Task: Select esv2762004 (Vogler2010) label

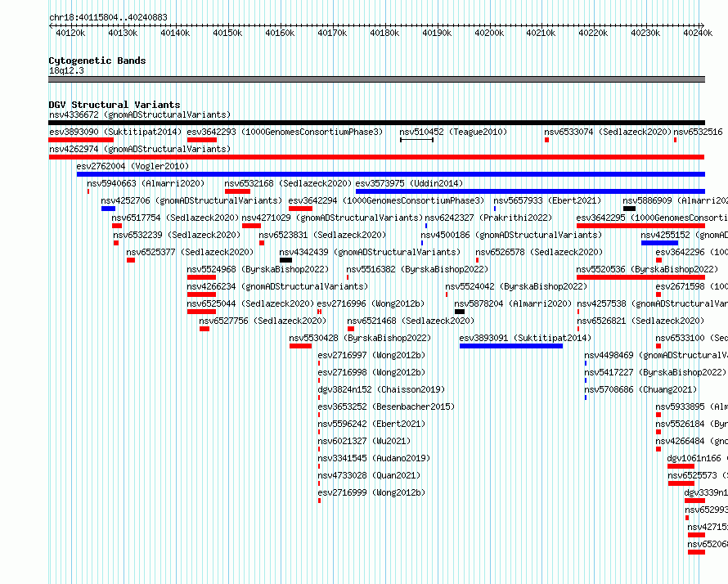Action: pyautogui.click(x=133, y=166)
